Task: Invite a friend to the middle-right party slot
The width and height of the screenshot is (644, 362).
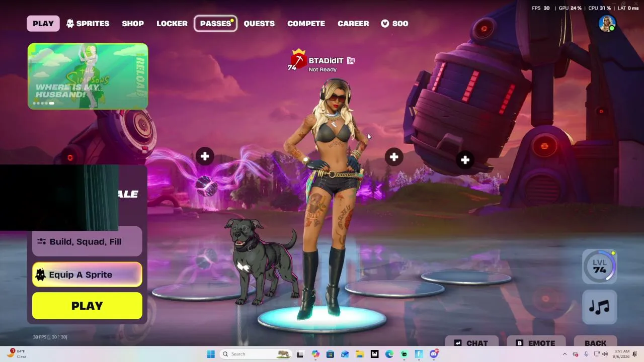Action: tap(394, 157)
